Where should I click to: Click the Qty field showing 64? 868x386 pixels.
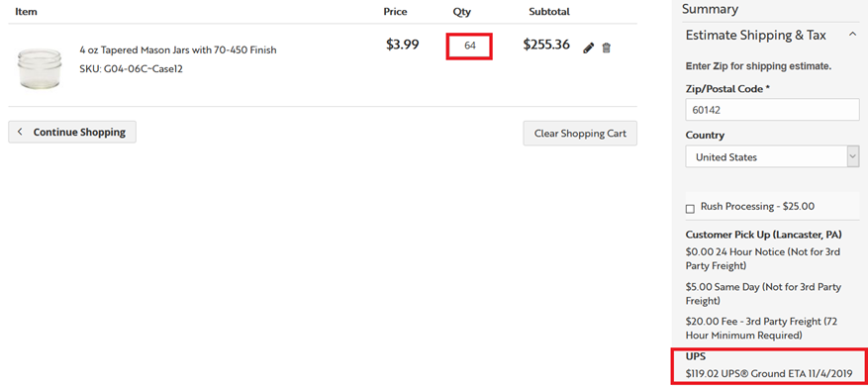pyautogui.click(x=469, y=46)
